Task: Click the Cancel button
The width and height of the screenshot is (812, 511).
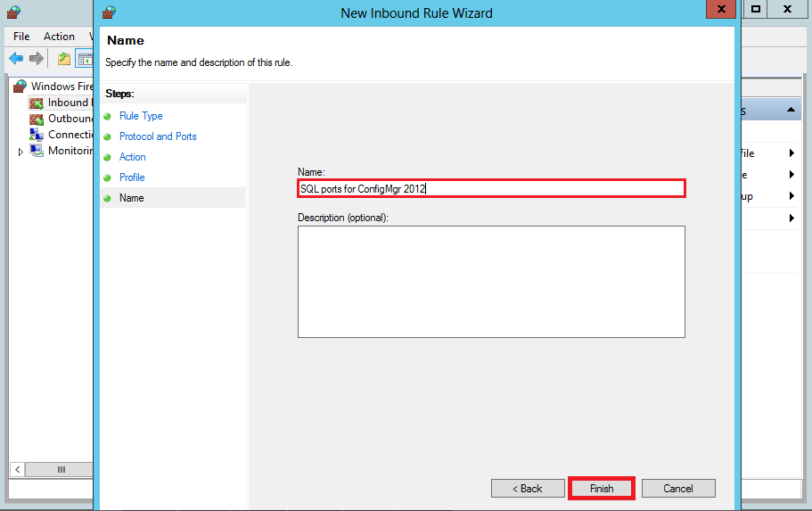Action: [x=677, y=489]
